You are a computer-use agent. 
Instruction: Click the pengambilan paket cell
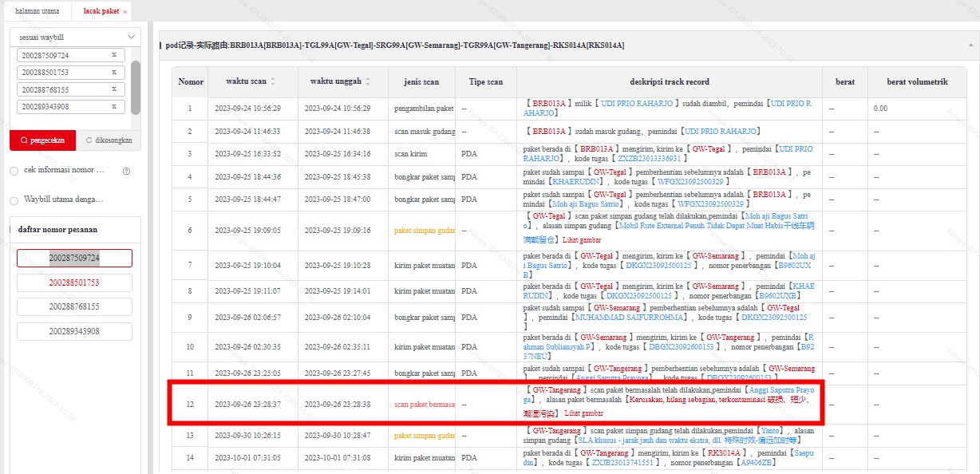click(424, 109)
